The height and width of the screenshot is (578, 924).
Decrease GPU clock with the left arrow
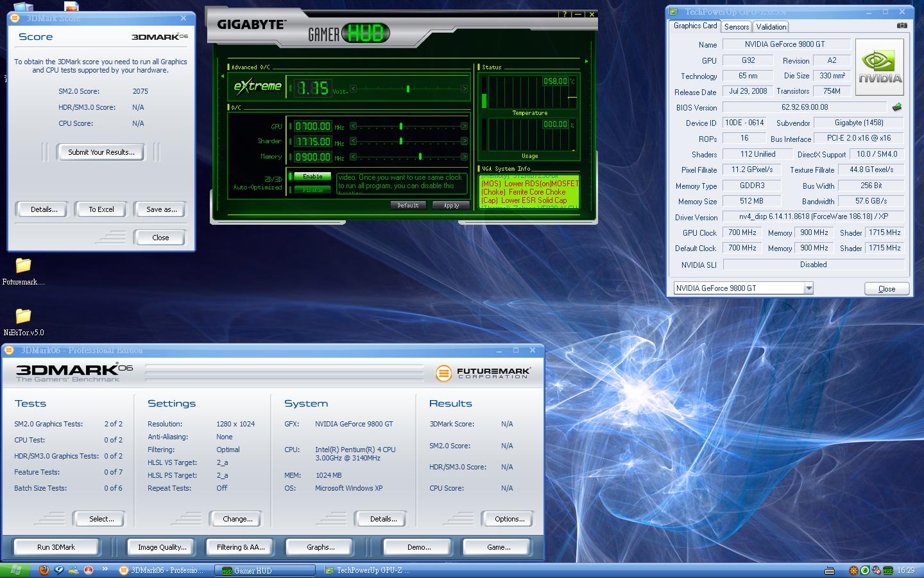point(353,126)
